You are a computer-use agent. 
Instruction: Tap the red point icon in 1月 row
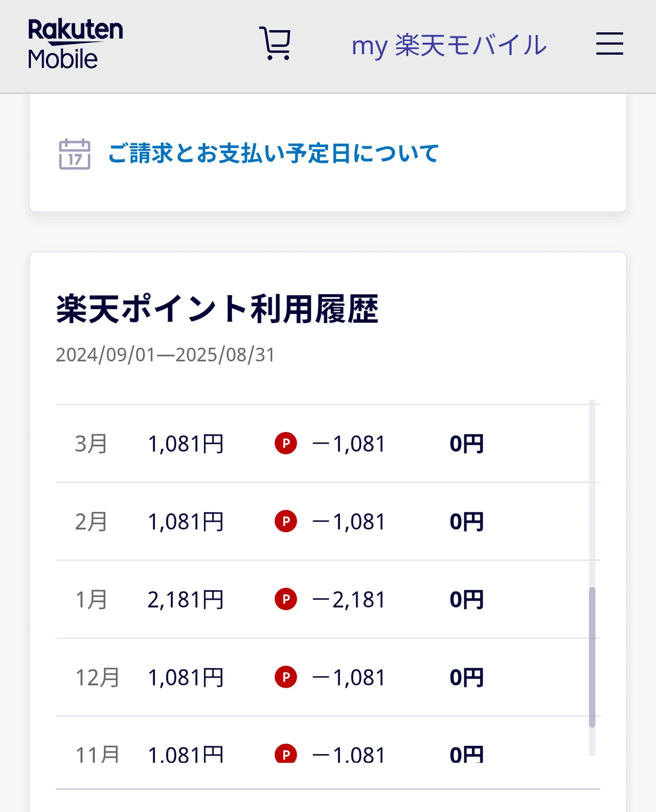pos(286,599)
